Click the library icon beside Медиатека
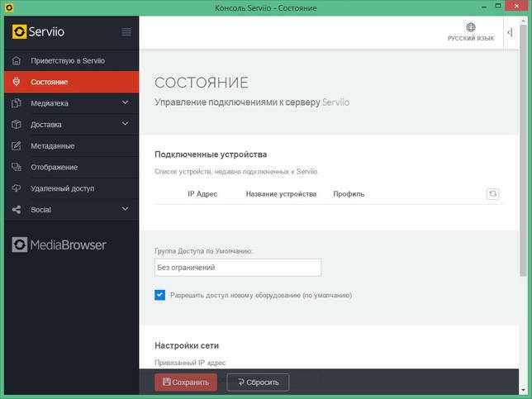The height and width of the screenshot is (399, 532). (x=17, y=103)
